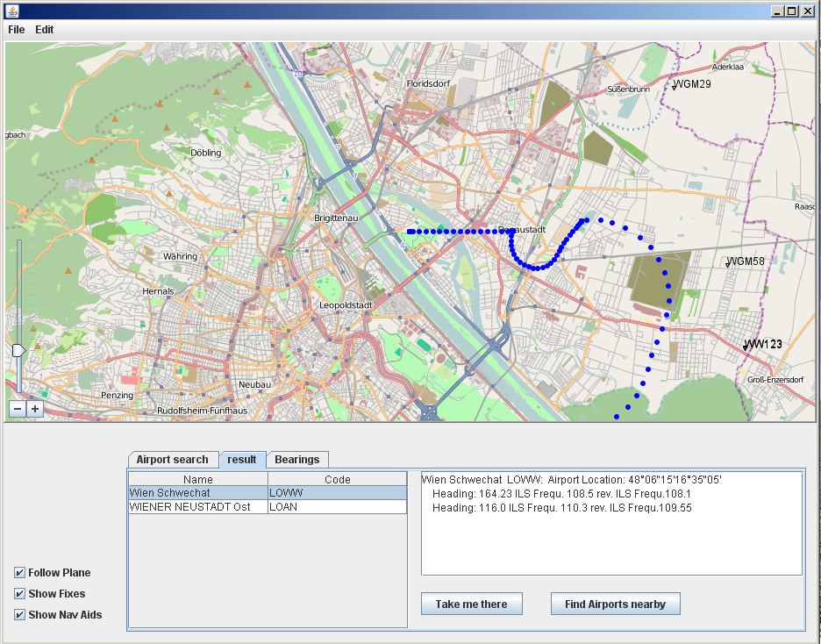The height and width of the screenshot is (644, 821).
Task: Switch to the Airport search tab
Action: click(x=173, y=460)
